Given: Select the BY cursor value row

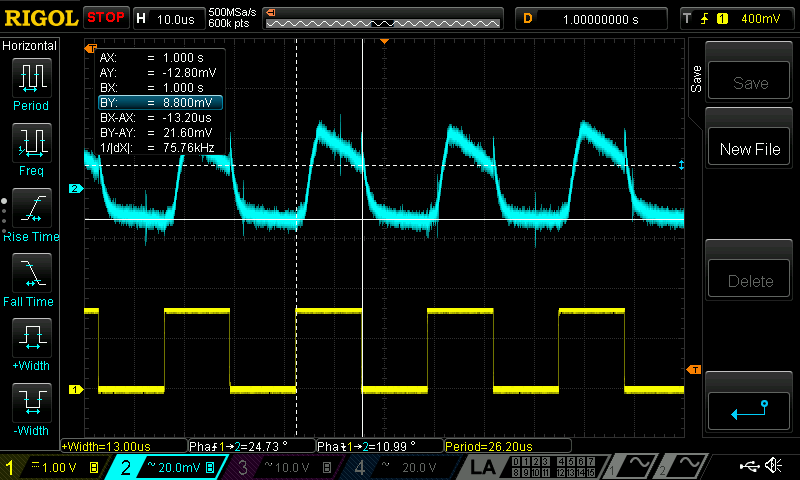Looking at the screenshot, I should pyautogui.click(x=160, y=103).
